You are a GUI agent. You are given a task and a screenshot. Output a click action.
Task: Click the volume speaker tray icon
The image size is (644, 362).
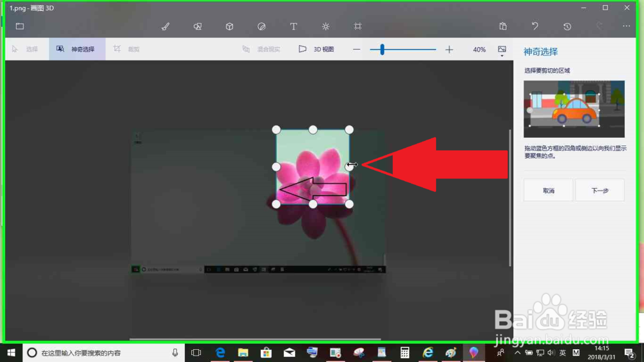(x=551, y=352)
